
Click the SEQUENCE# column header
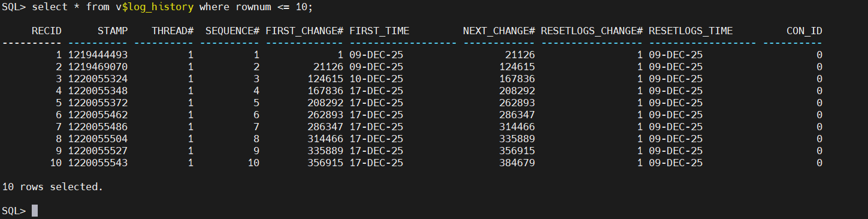coord(232,31)
